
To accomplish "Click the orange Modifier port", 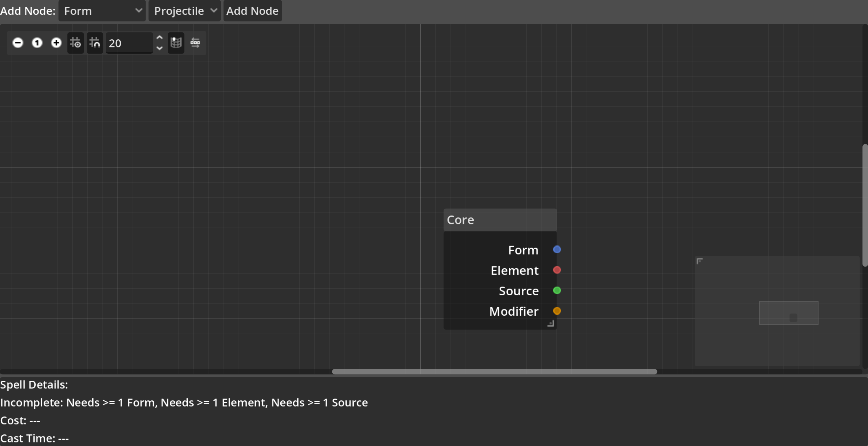I will click(557, 311).
